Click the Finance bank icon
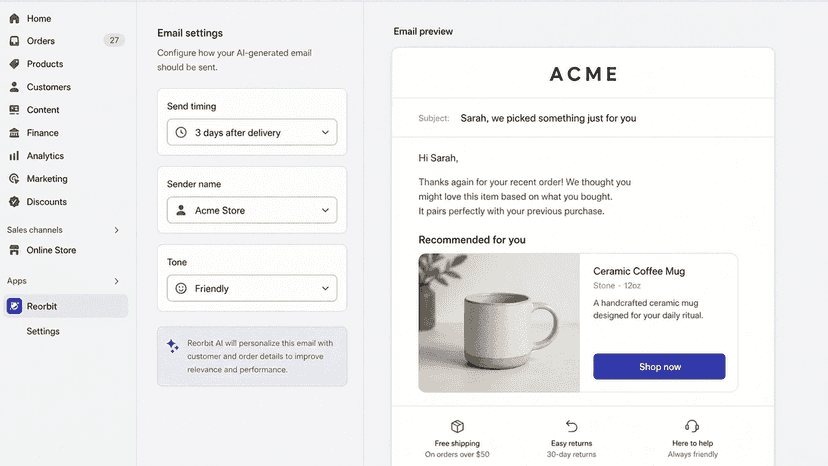Image resolution: width=828 pixels, height=466 pixels. [14, 133]
